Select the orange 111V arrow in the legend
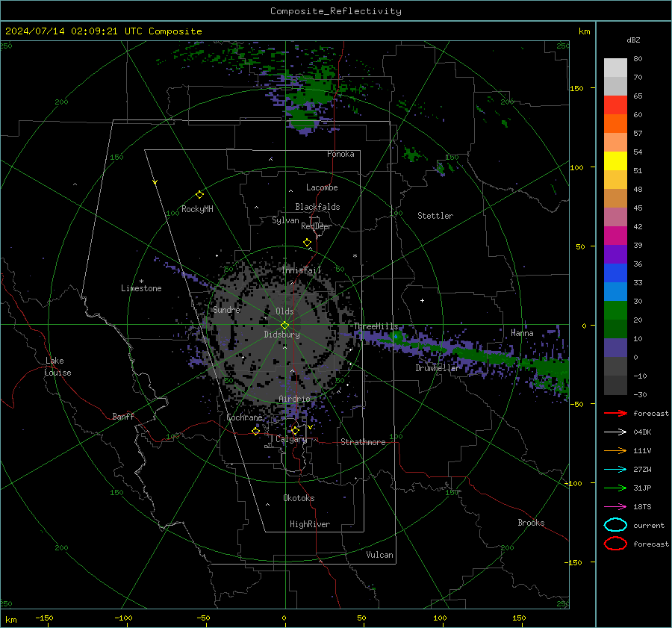This screenshot has height=628, width=672. [615, 450]
